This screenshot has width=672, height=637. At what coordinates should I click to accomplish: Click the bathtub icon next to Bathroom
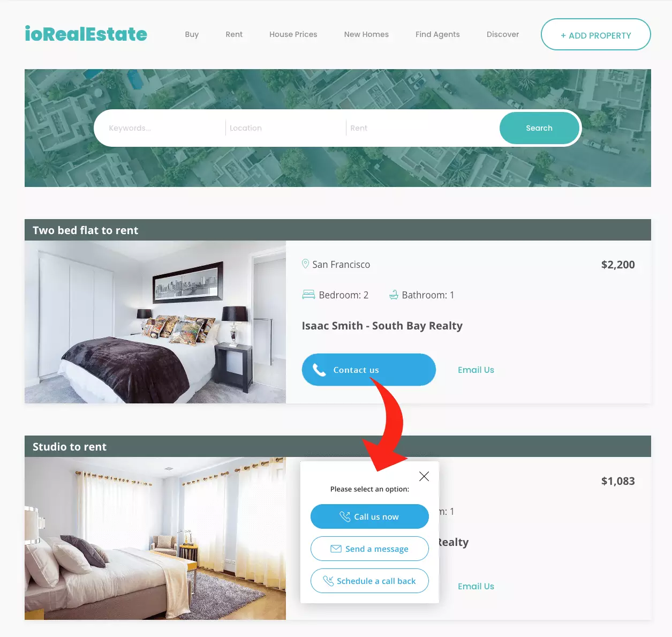(394, 295)
